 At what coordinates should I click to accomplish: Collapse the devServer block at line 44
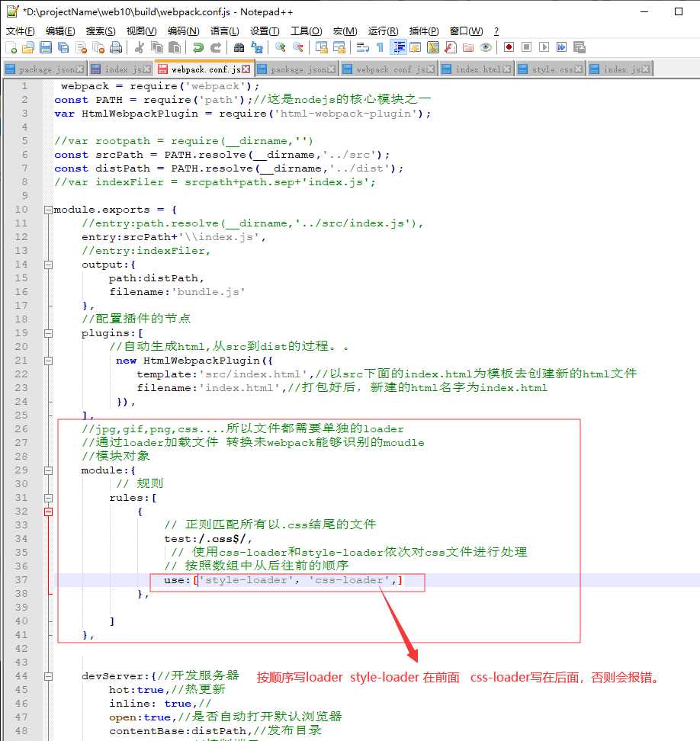click(48, 676)
